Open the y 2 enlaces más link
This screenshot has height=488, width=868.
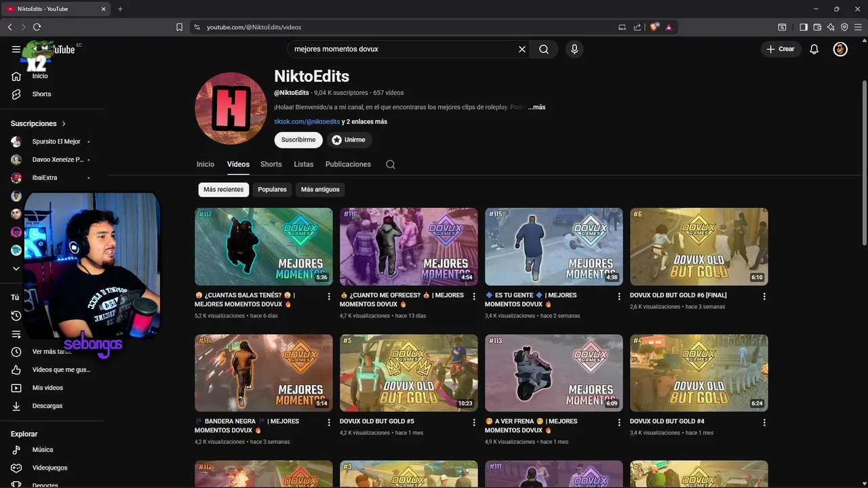[x=365, y=122]
